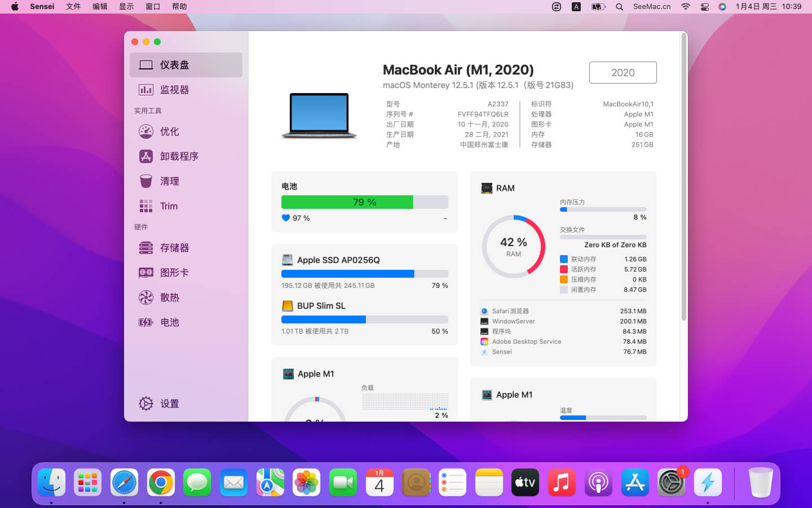This screenshot has height=508, width=812.
Task: Click the Apple M1 temperature card icon
Action: pyautogui.click(x=487, y=395)
